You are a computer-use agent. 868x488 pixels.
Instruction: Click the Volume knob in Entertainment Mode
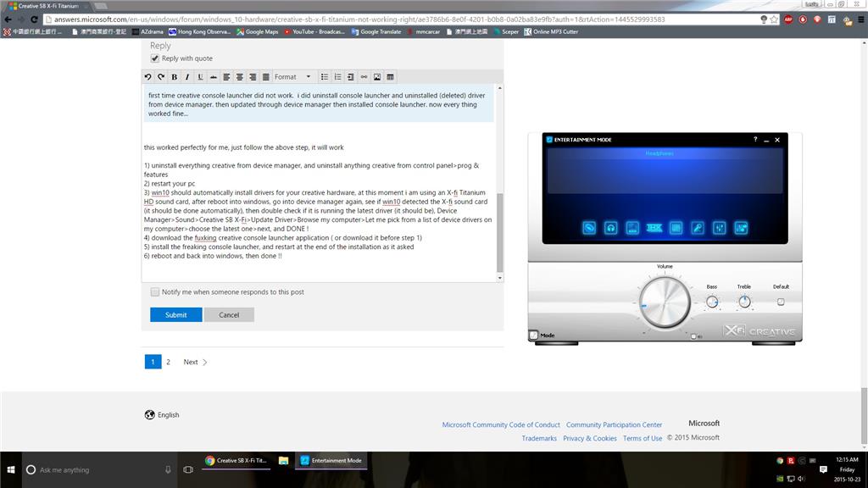coord(665,302)
